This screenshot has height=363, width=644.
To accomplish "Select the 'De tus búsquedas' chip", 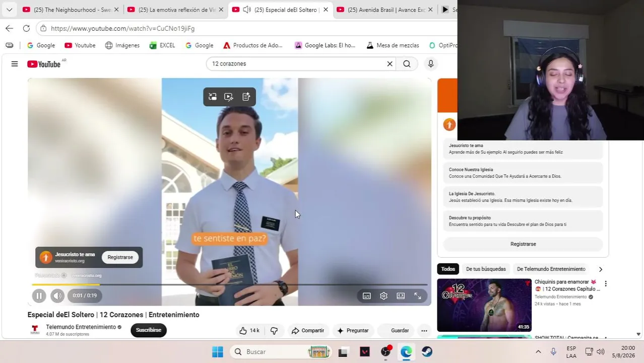I will tap(486, 269).
